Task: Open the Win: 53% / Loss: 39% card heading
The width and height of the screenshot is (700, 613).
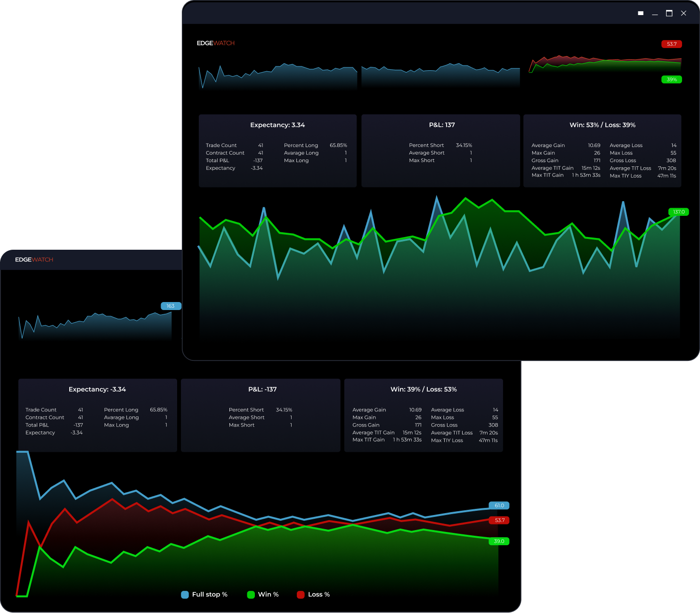Action: (x=602, y=125)
